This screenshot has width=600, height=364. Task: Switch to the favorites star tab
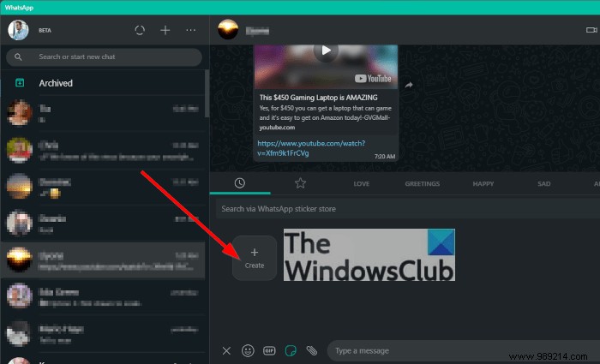[300, 183]
